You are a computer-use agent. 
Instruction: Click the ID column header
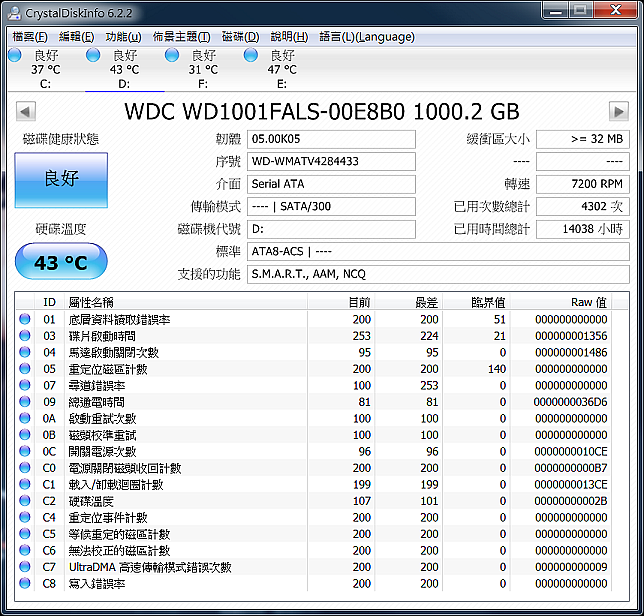(x=49, y=302)
